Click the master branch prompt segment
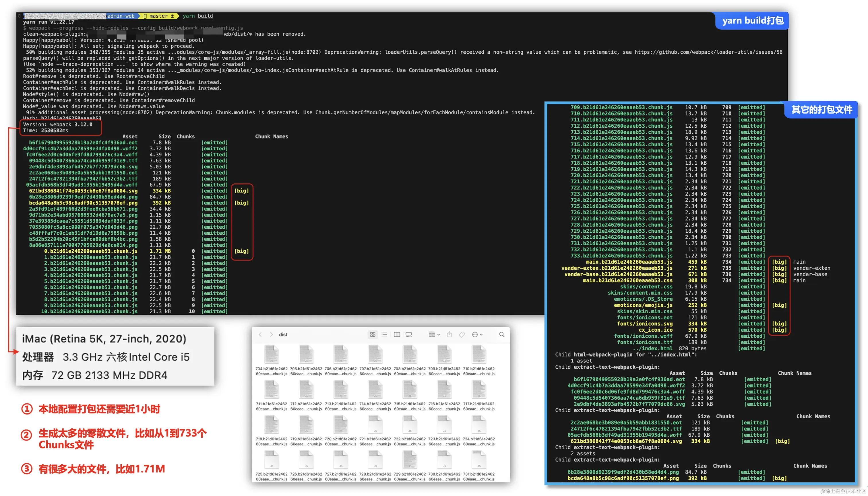 159,16
